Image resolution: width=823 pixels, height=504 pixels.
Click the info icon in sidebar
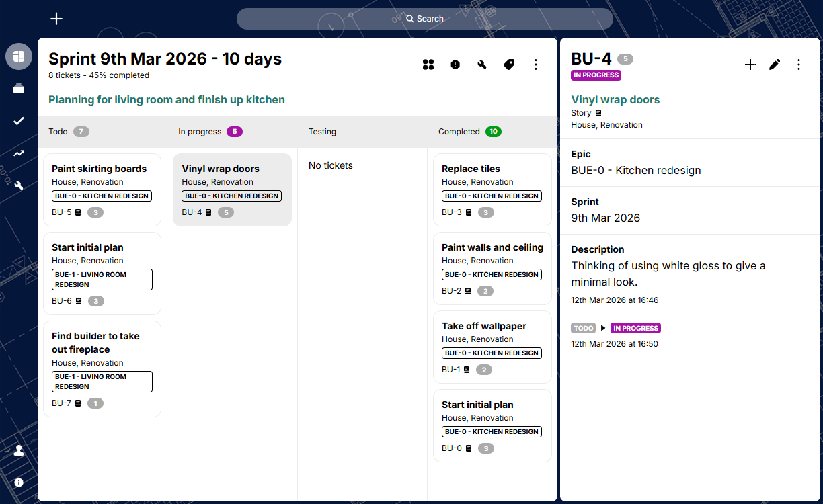point(19,482)
